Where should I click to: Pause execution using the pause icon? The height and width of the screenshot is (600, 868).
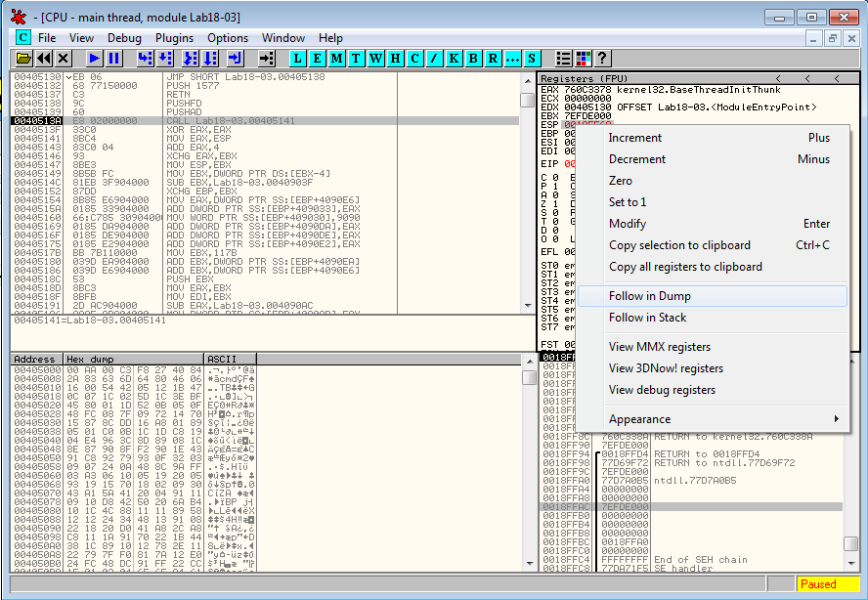point(114,59)
